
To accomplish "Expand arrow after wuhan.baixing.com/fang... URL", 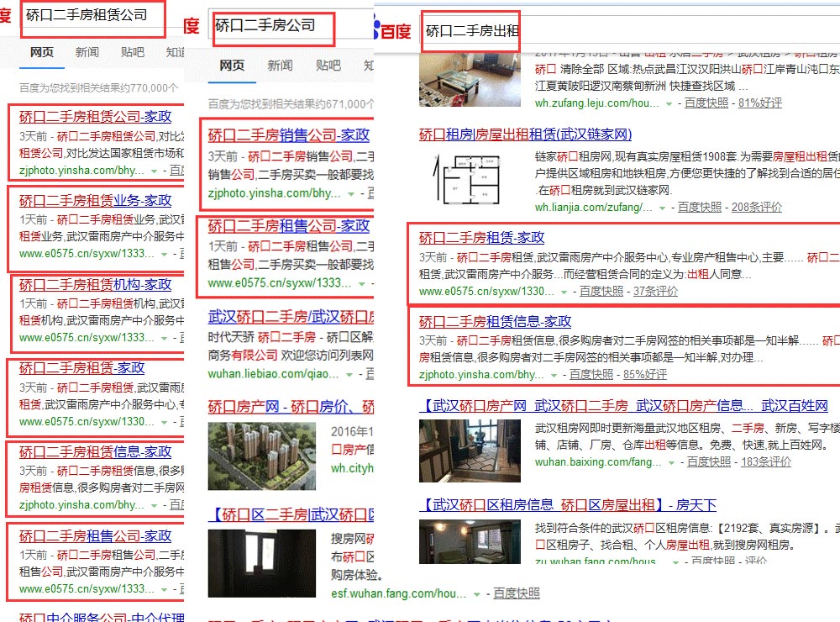I will click(x=671, y=463).
